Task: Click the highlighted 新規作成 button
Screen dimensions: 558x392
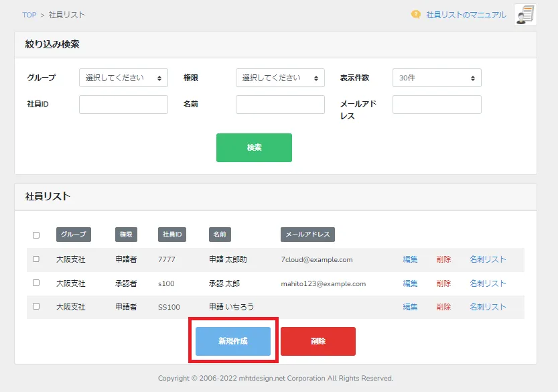Action: (233, 341)
